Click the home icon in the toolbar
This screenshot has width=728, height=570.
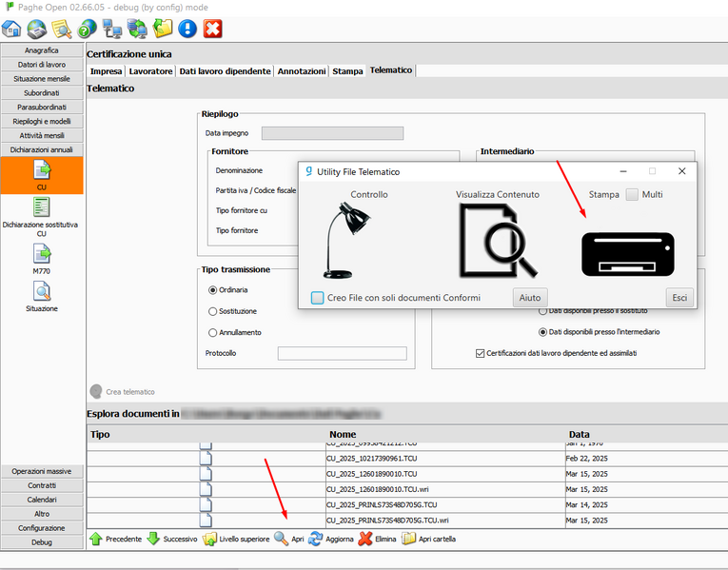click(x=12, y=29)
